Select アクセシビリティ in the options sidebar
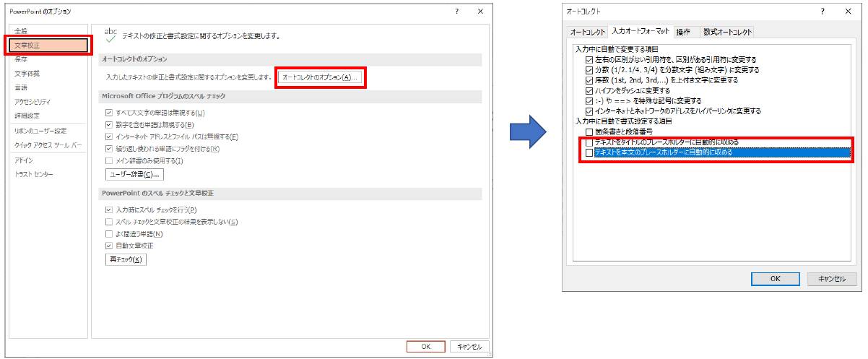This screenshot has height=359, width=868. click(x=32, y=102)
